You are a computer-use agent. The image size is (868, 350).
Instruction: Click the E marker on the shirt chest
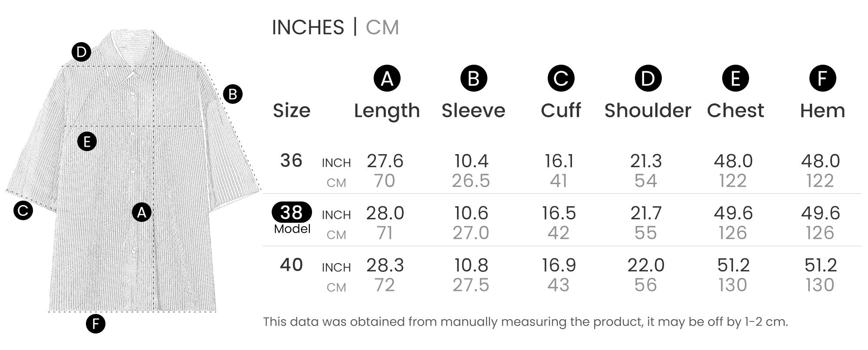pyautogui.click(x=87, y=142)
